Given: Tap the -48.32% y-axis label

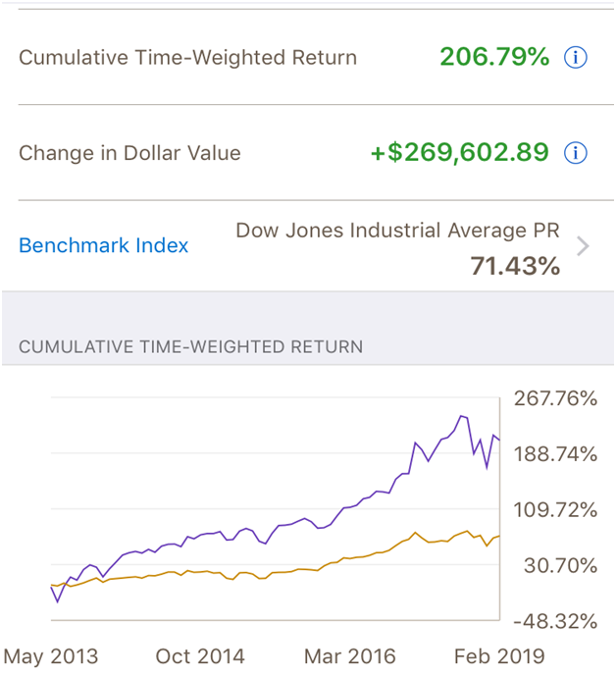Looking at the screenshot, I should tap(555, 621).
